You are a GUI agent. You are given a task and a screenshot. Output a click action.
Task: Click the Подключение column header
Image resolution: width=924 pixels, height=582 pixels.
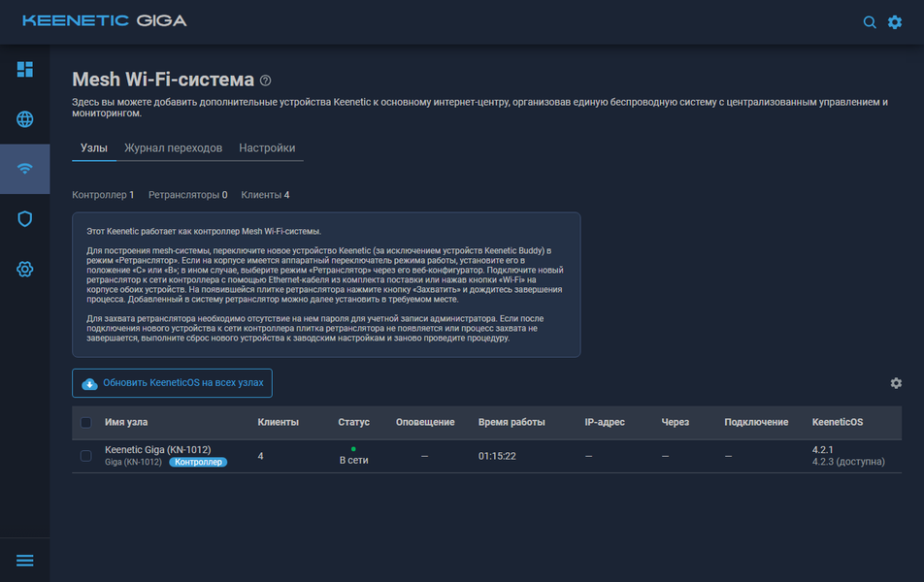[x=756, y=422]
